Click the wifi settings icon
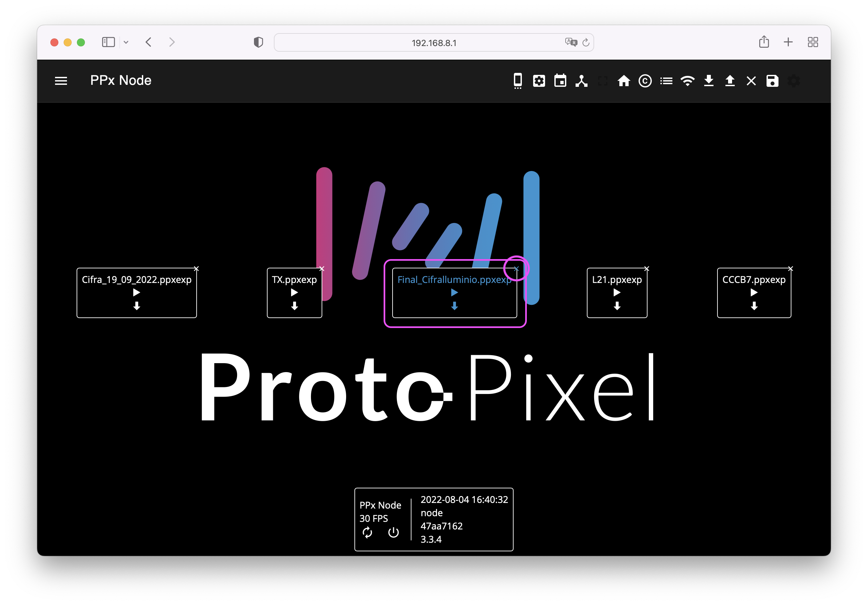The height and width of the screenshot is (605, 868). pyautogui.click(x=687, y=81)
